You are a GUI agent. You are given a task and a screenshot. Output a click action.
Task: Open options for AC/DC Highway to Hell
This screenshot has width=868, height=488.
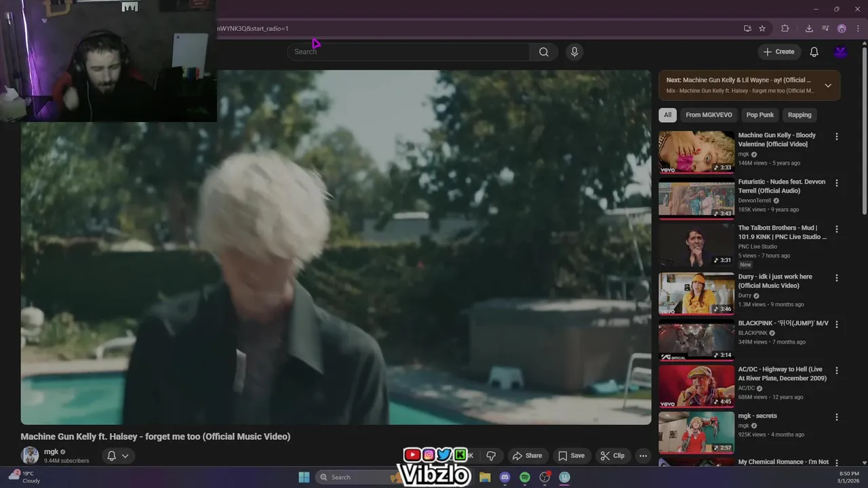[836, 371]
